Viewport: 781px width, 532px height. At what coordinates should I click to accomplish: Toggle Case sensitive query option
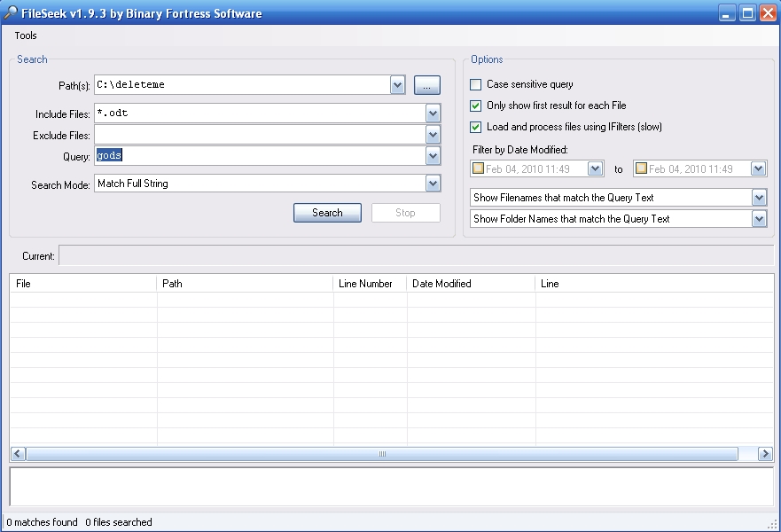coord(476,84)
